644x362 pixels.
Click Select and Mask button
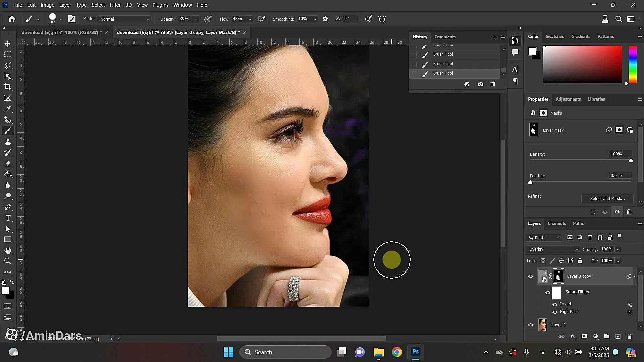[x=607, y=198]
